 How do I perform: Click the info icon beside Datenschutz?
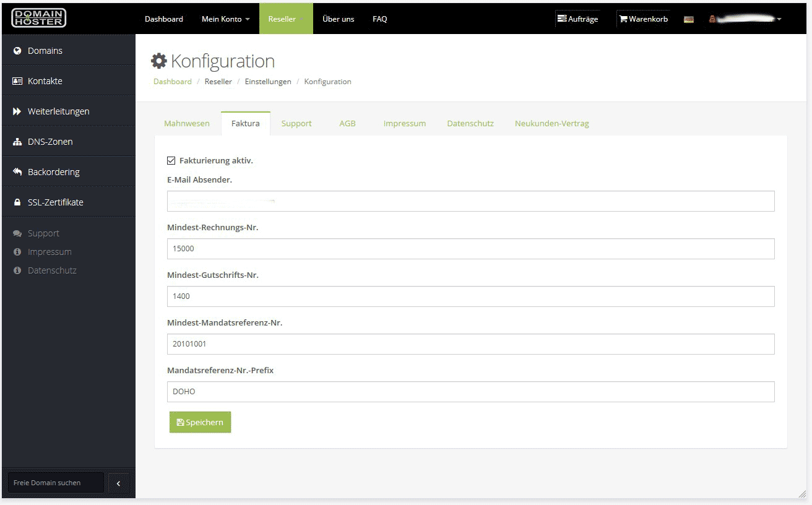17,270
